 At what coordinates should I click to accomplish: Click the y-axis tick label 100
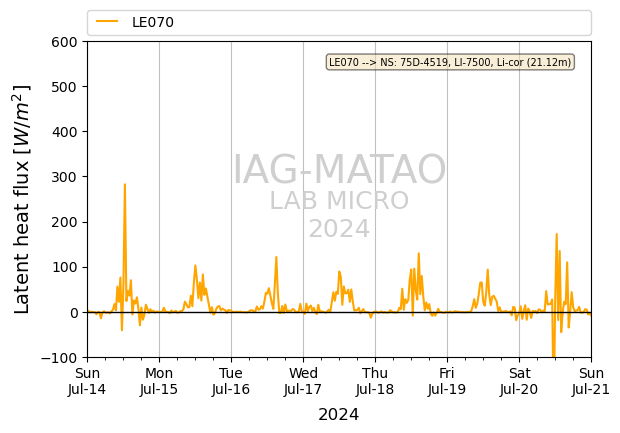(64, 267)
